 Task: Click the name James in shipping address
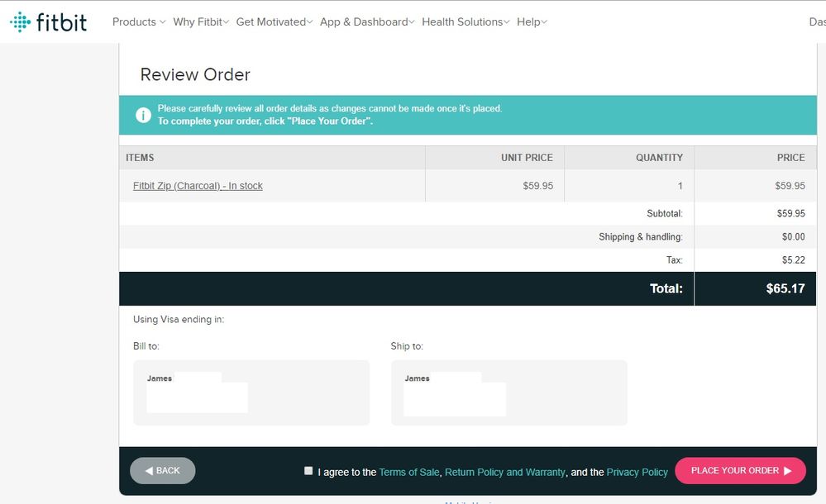click(x=418, y=378)
